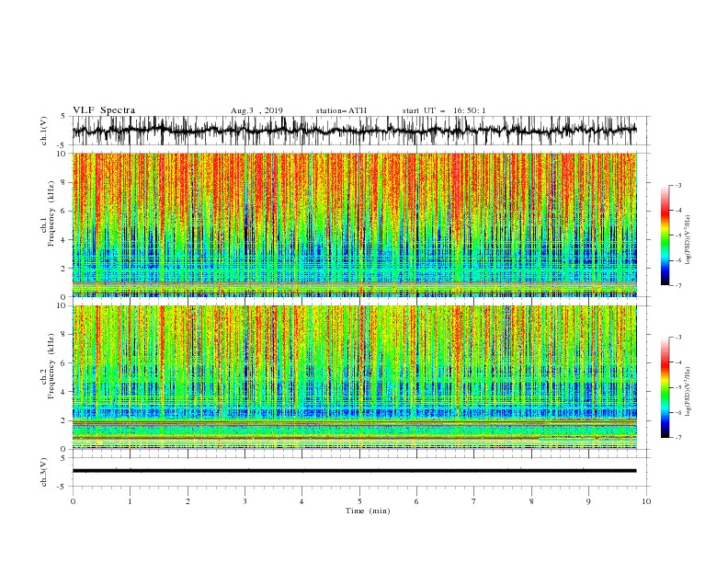Click the "-3" value atop ch.1 colorbar
Viewport: 728px width, 563px height.
coord(677,185)
